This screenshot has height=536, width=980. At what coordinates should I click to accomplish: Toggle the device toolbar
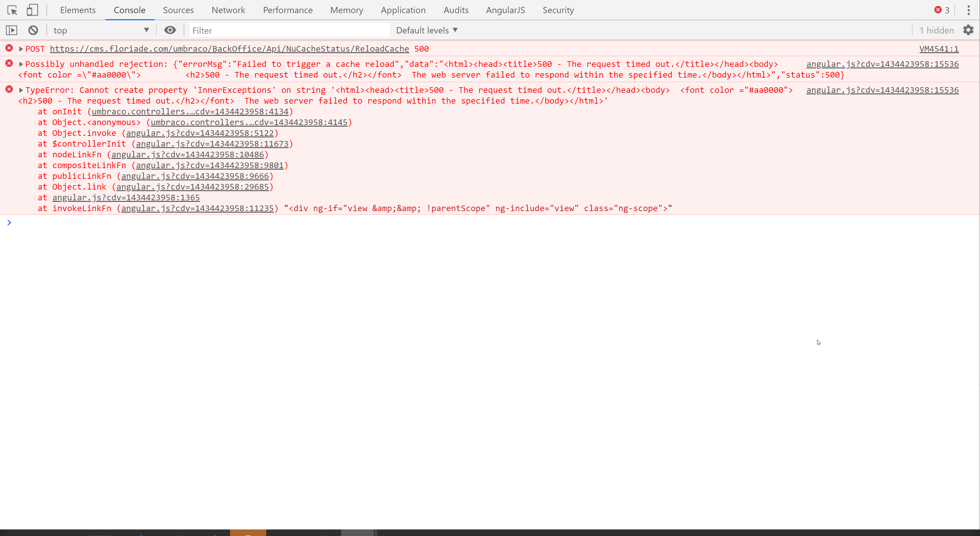coord(32,10)
